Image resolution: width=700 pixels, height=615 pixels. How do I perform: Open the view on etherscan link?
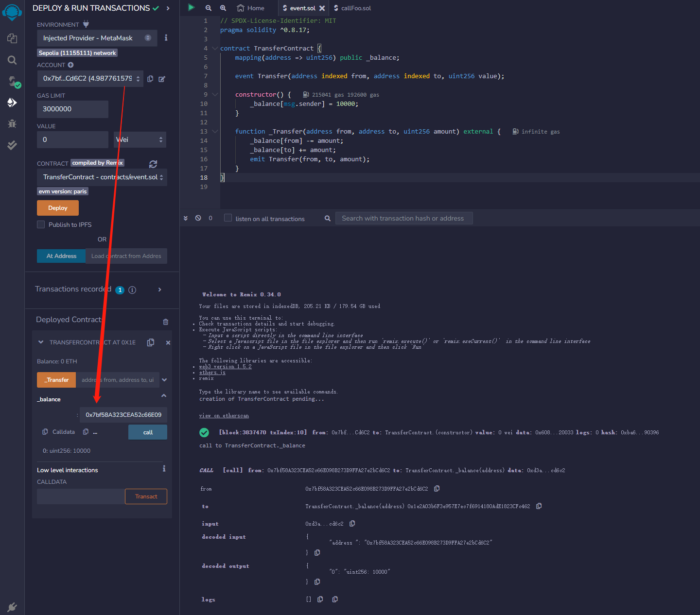tap(224, 416)
